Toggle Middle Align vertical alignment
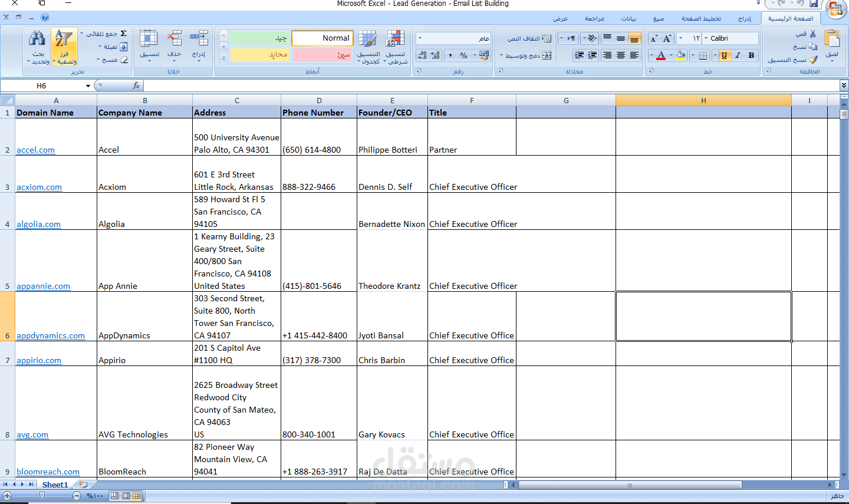The height and width of the screenshot is (504, 849). coord(621,38)
